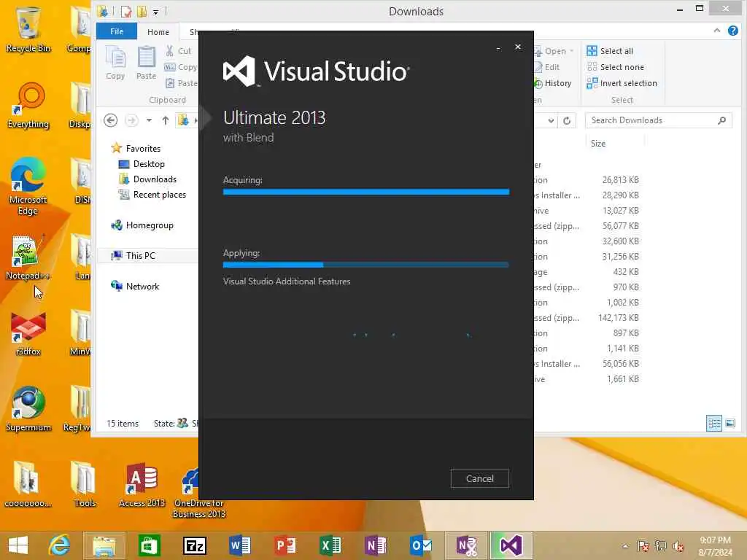Open Everything desktop shortcut
Screen dimensions: 747x560
coord(28,105)
